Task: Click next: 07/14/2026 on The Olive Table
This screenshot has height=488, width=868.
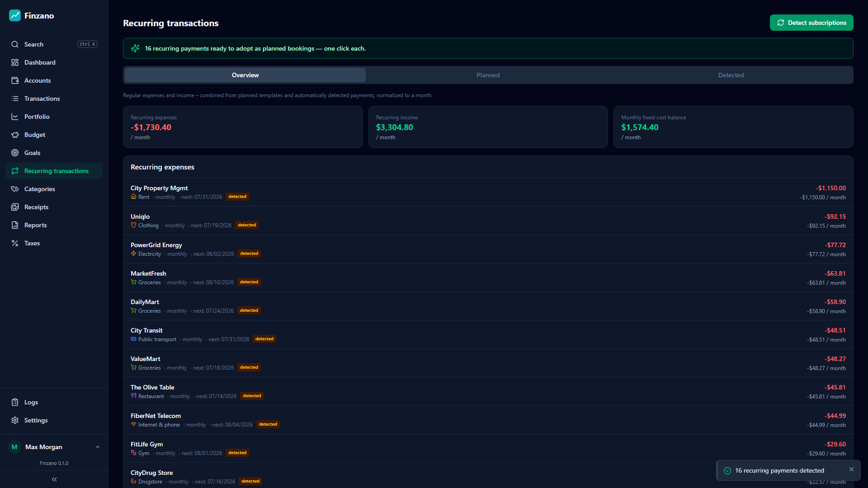Action: pos(216,396)
